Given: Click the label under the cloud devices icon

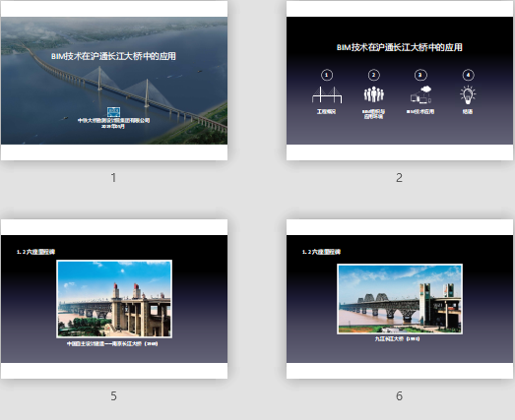Looking at the screenshot, I should tap(420, 112).
